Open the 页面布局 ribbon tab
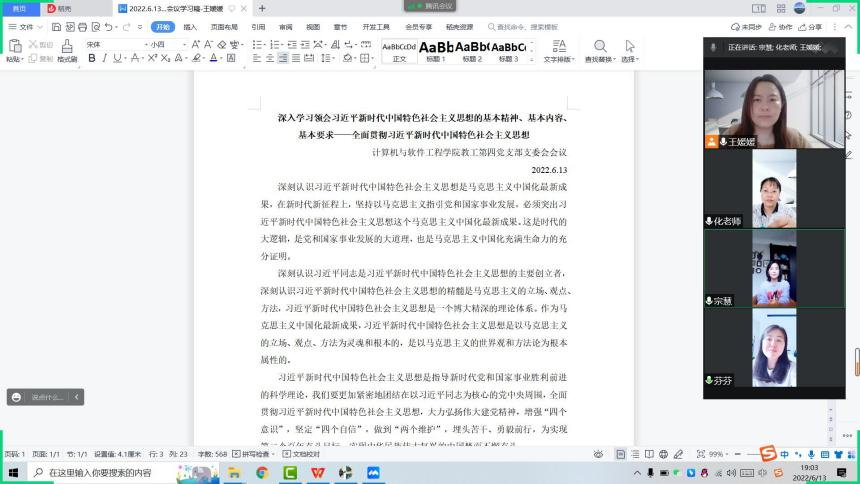The height and width of the screenshot is (484, 860). click(x=224, y=27)
